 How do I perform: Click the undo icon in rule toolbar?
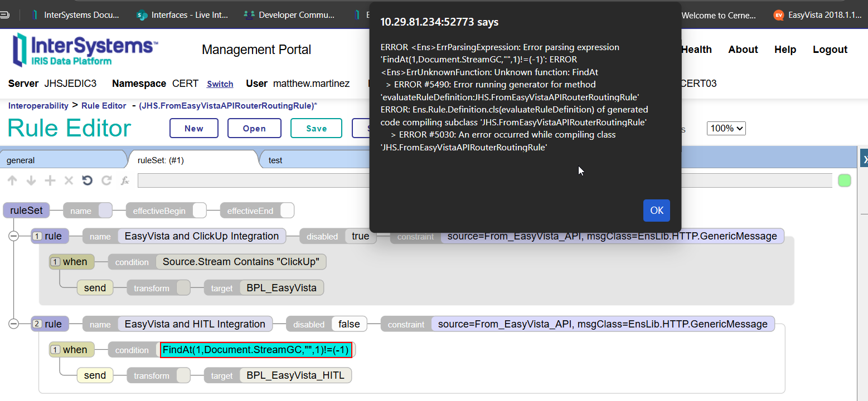coord(88,180)
